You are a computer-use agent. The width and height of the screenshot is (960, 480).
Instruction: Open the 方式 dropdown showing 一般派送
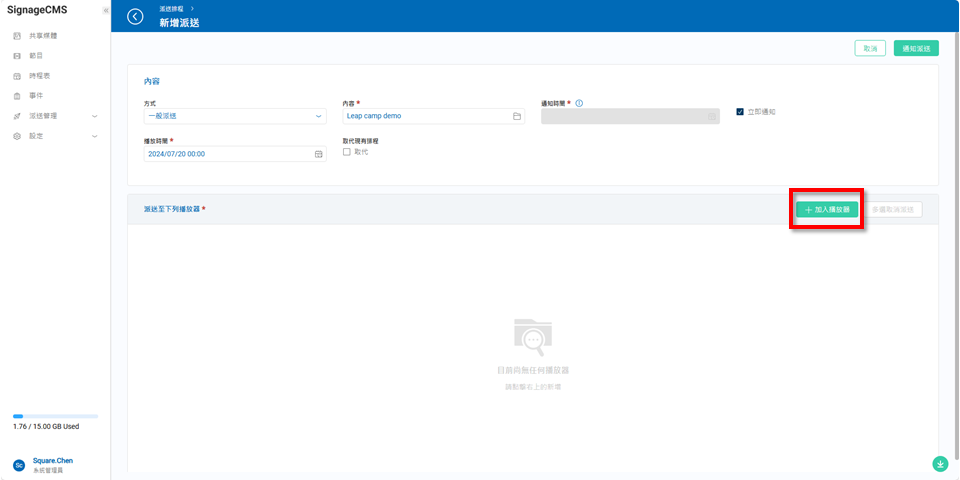[x=235, y=116]
